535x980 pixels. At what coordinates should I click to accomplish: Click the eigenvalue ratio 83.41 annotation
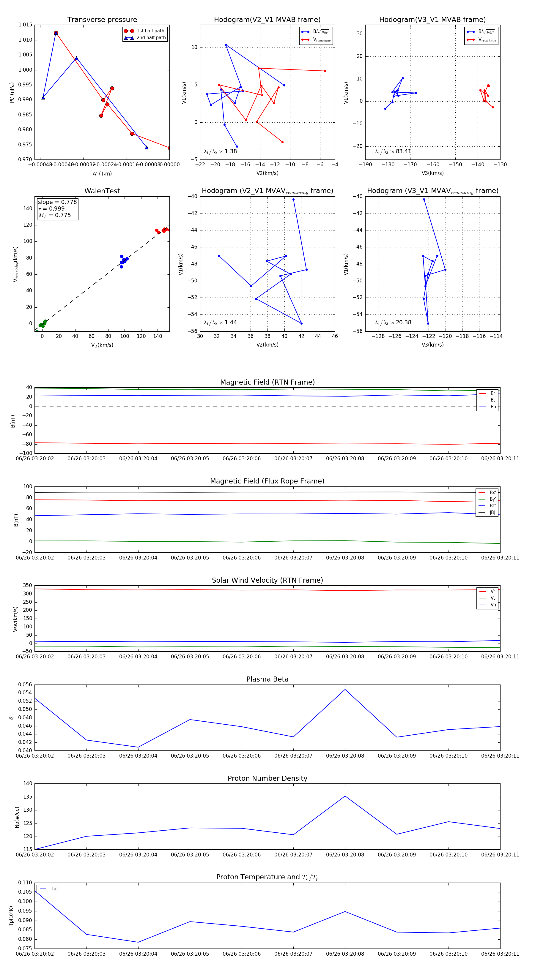click(x=393, y=151)
